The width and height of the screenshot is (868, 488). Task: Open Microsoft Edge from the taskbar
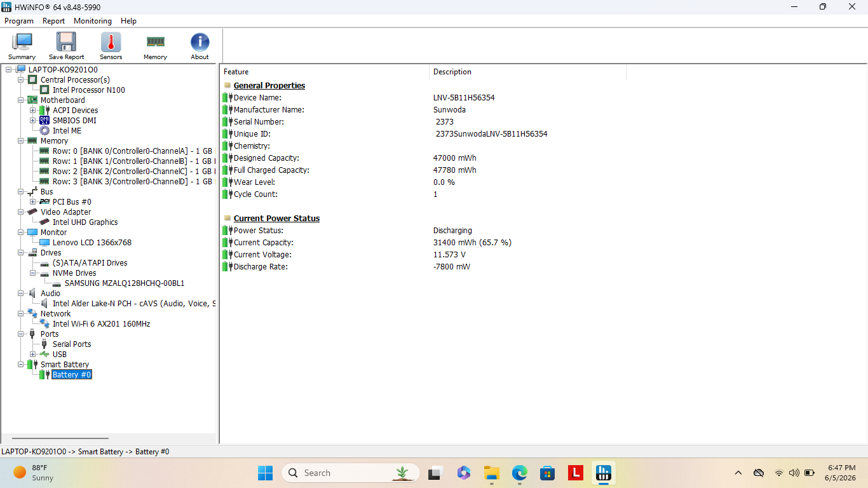(x=520, y=473)
